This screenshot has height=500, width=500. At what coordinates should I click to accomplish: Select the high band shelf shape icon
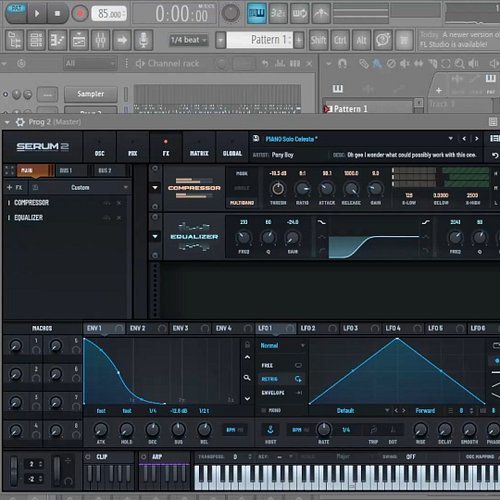426,222
